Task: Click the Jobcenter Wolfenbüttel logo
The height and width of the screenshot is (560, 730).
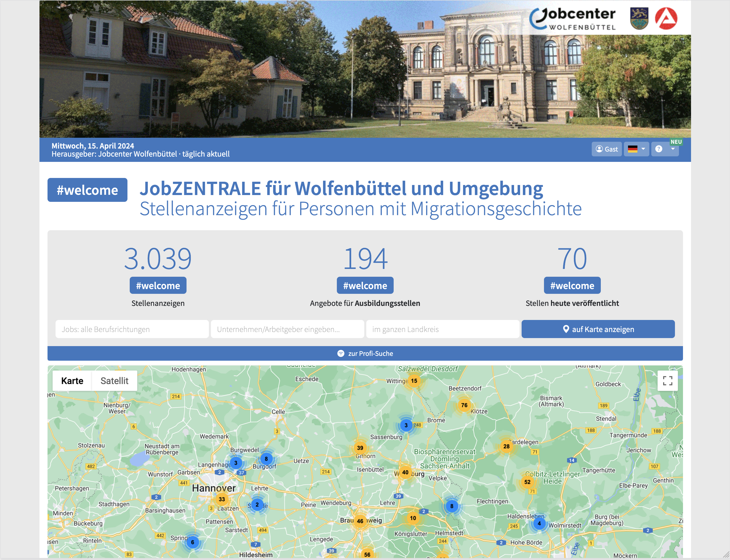Action: point(573,19)
